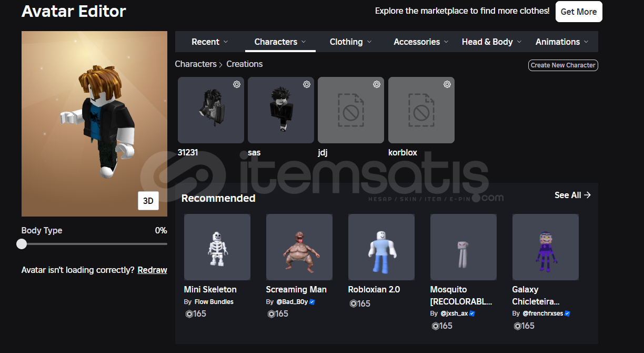This screenshot has height=353, width=644.
Task: Click the Body Type 0% value
Action: (x=161, y=230)
